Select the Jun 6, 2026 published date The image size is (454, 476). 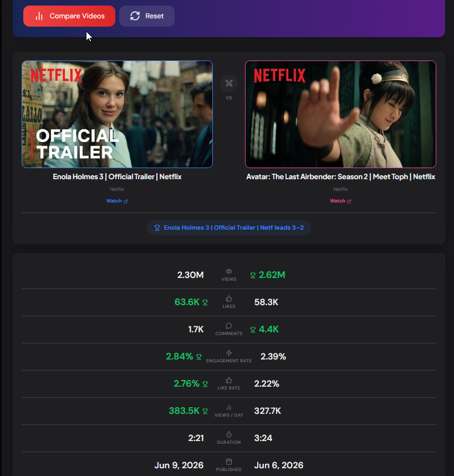[279, 465]
